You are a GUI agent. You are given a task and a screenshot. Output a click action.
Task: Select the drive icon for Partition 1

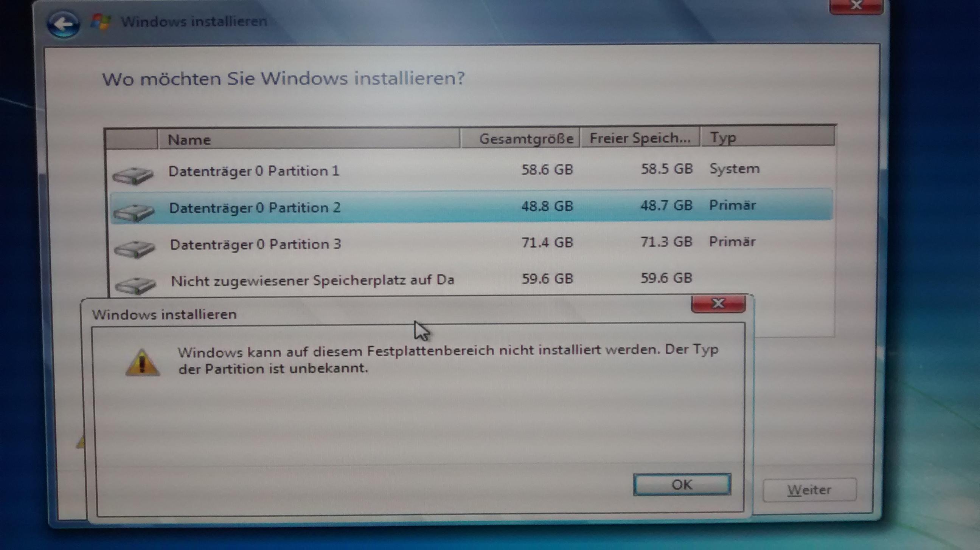133,176
